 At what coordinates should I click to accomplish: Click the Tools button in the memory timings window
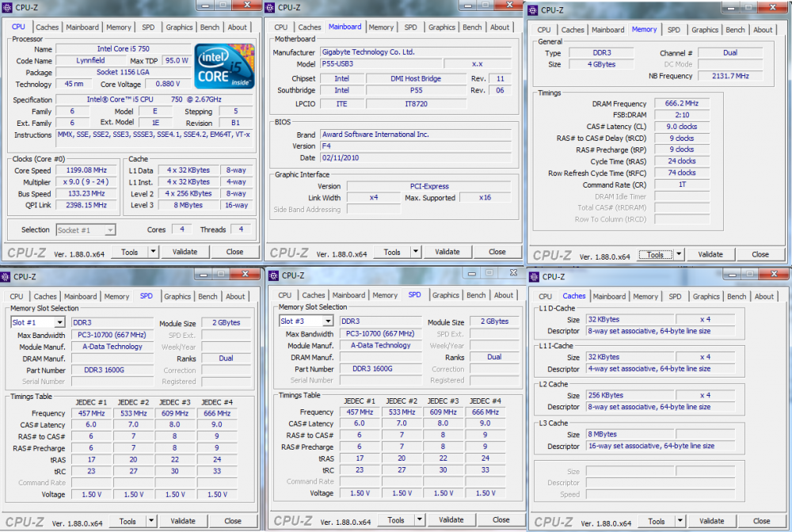coord(655,254)
